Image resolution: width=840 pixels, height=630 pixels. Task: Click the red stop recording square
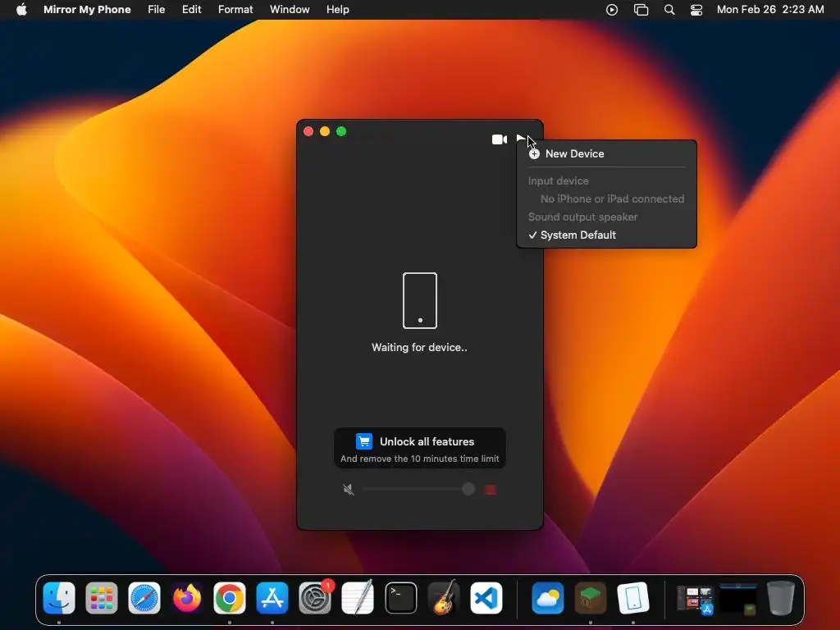(x=491, y=489)
